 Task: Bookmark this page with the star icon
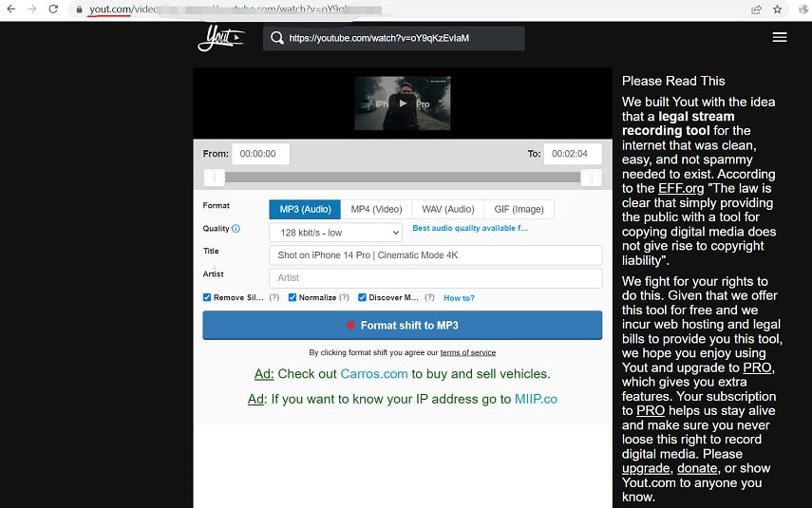tap(777, 9)
